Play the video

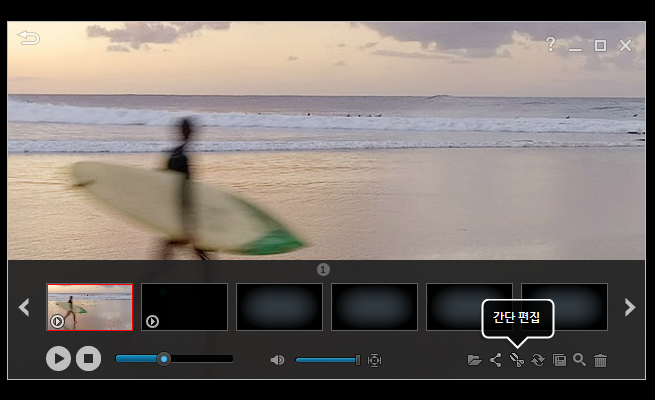58,359
